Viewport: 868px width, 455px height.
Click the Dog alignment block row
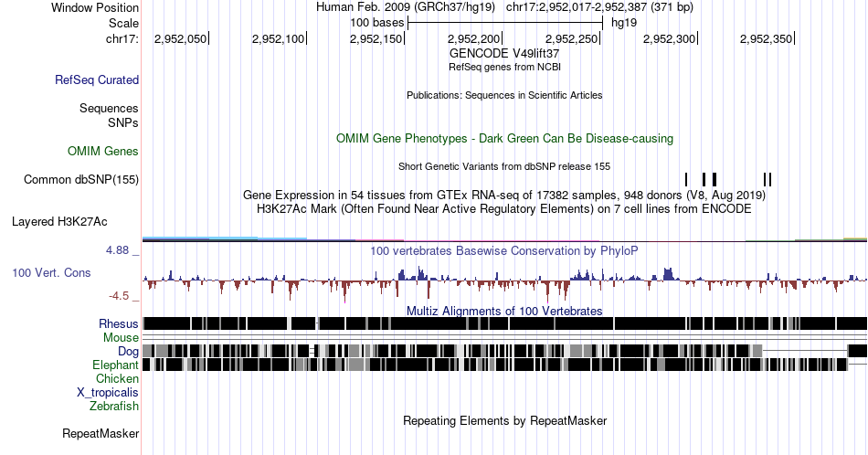504,350
